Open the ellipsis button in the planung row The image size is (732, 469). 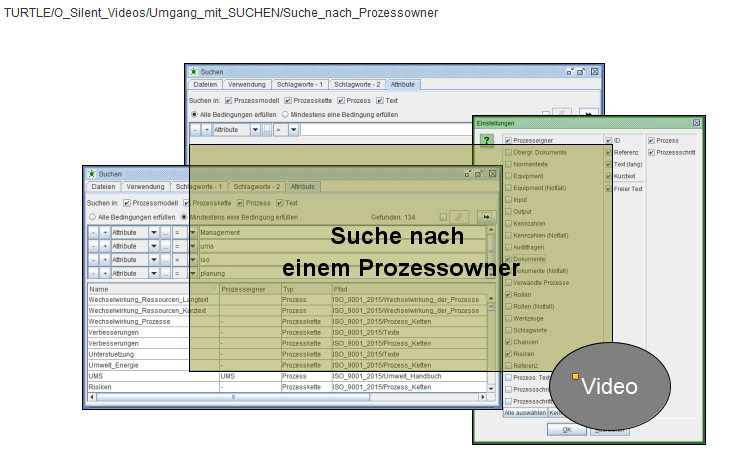point(165,273)
